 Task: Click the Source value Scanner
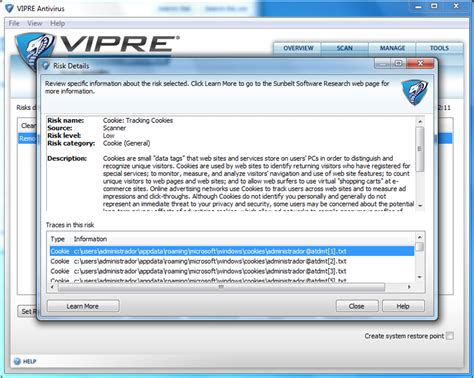[114, 128]
